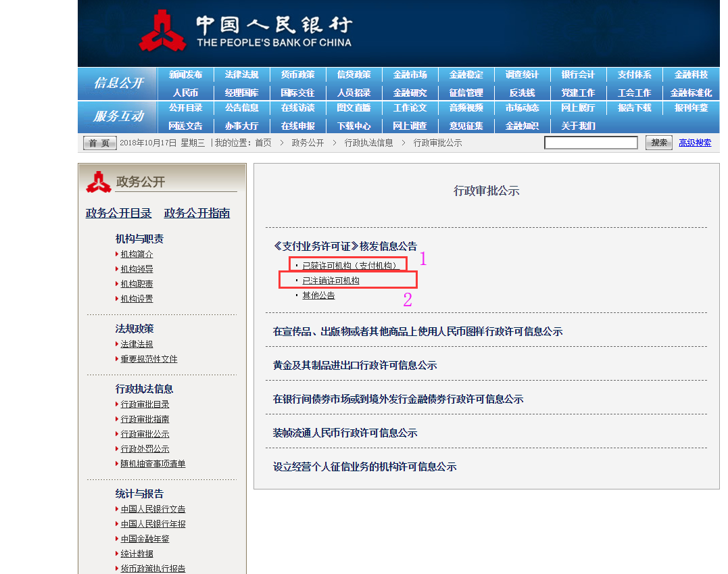
Task: Open 机构设置 in the sidebar
Action: pyautogui.click(x=137, y=299)
